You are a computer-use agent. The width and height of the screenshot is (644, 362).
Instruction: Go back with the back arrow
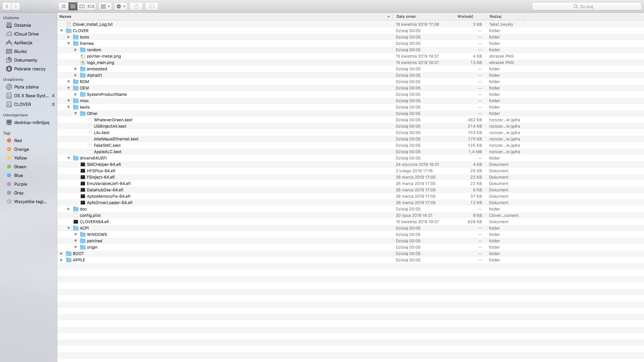click(7, 6)
